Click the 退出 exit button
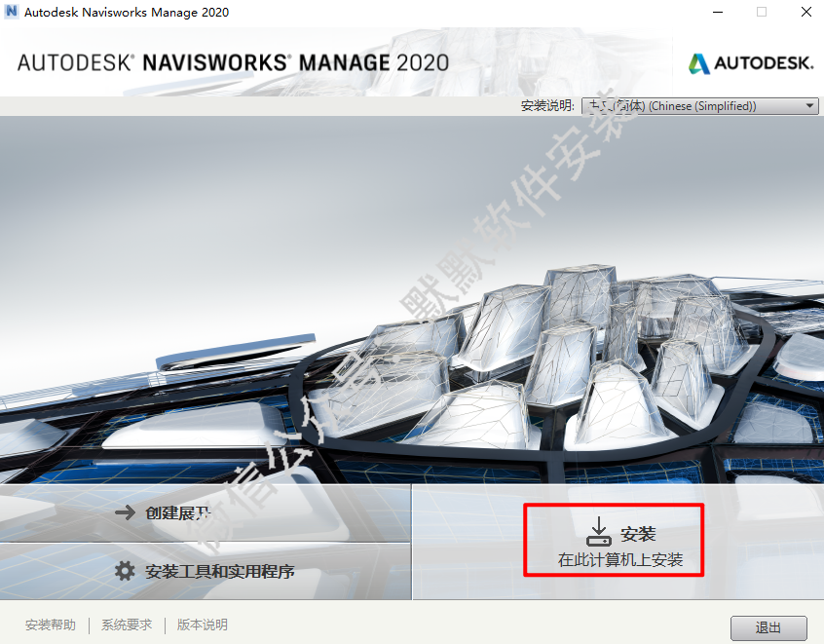The image size is (824, 644). 768,627
